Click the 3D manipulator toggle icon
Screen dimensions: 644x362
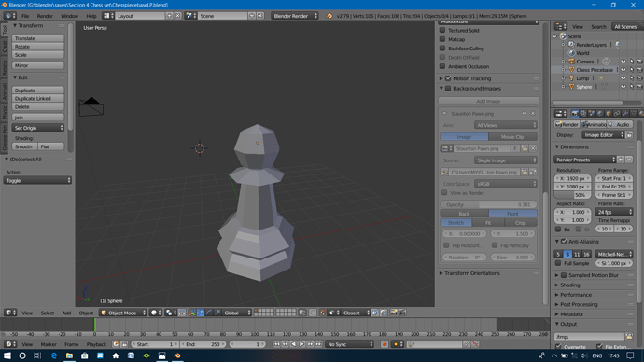coord(192,313)
